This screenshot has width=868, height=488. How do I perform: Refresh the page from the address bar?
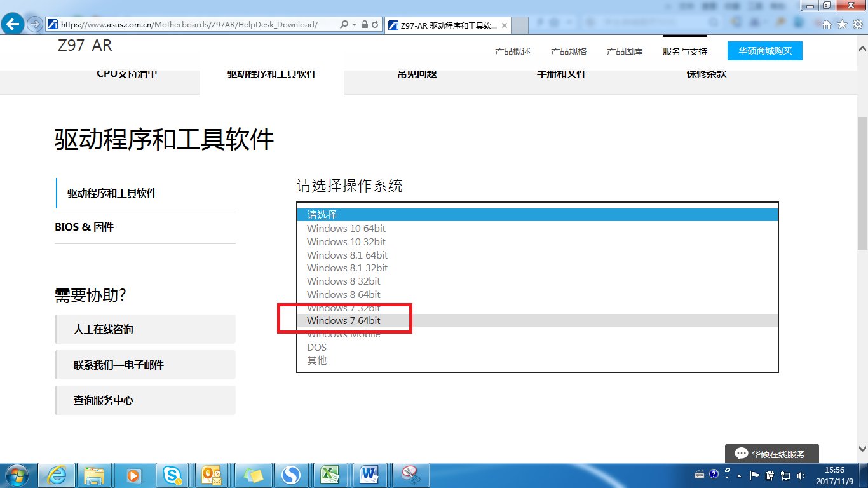(376, 25)
